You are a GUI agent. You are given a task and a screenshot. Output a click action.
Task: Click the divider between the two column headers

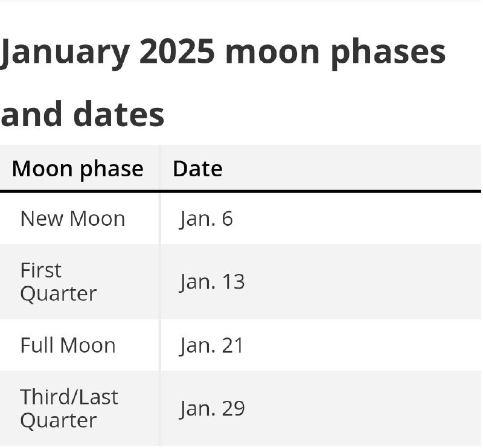(160, 168)
